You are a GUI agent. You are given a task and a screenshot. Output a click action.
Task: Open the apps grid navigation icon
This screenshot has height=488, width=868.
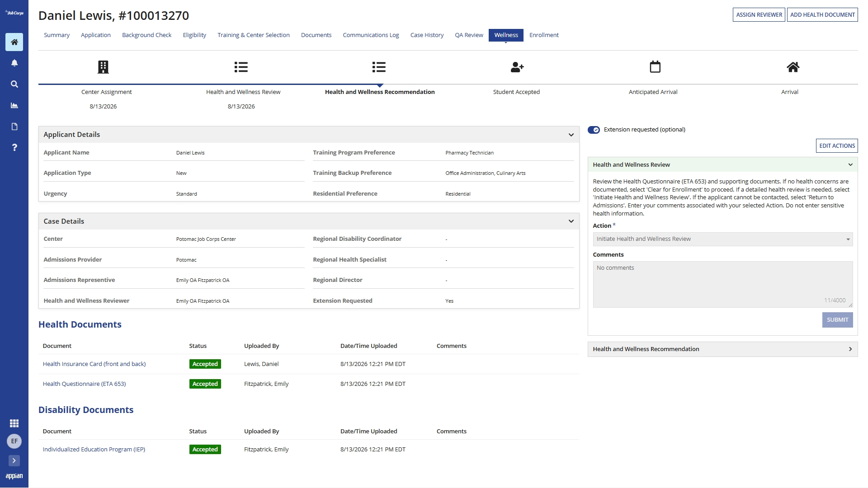[x=14, y=423]
